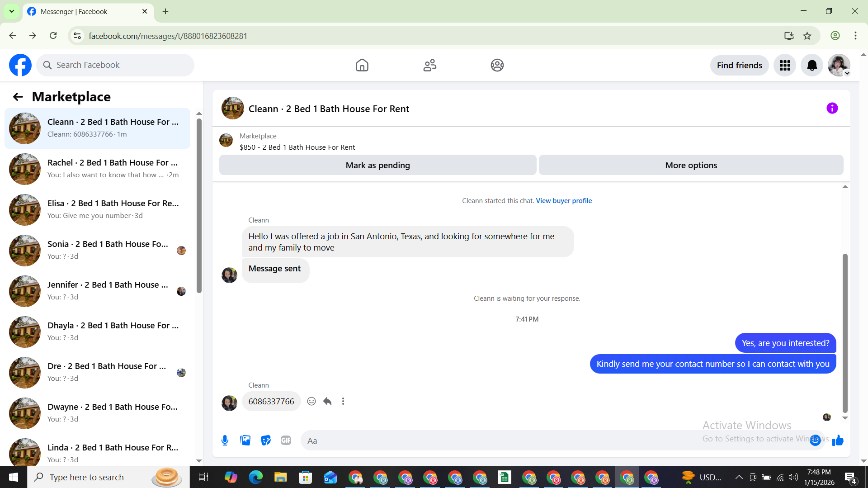Open the notifications bell
868x488 pixels.
[812, 65]
